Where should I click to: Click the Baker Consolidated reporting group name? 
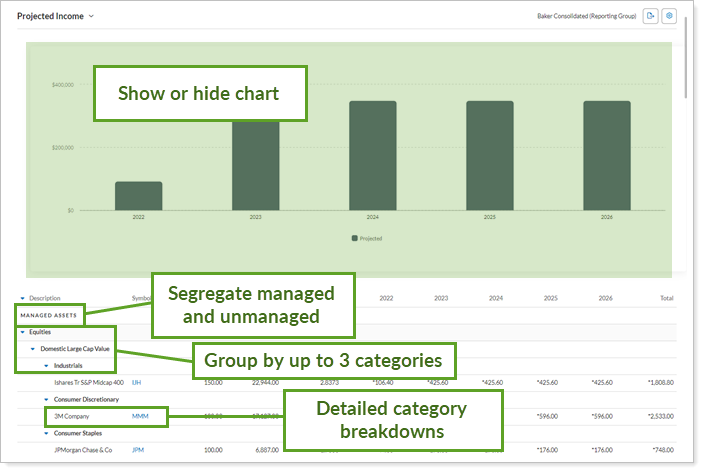pyautogui.click(x=586, y=17)
